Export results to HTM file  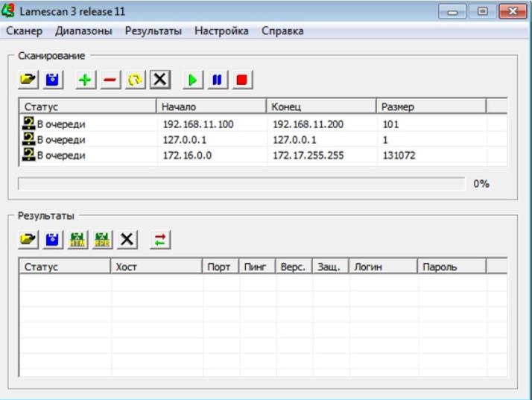(x=77, y=239)
